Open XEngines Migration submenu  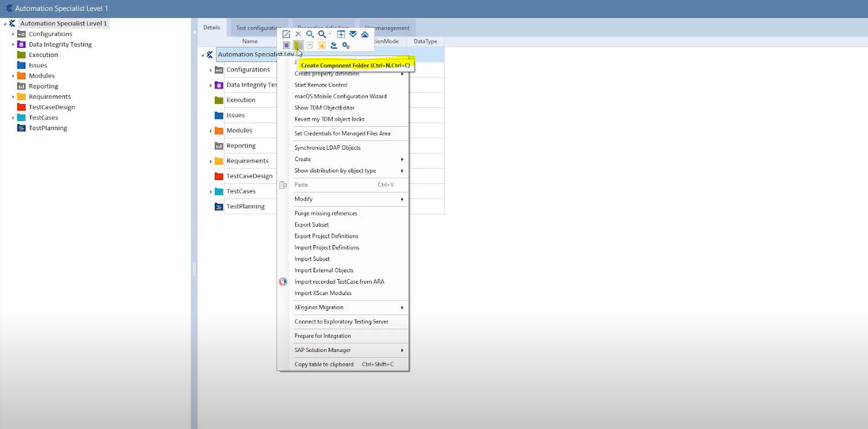[349, 308]
